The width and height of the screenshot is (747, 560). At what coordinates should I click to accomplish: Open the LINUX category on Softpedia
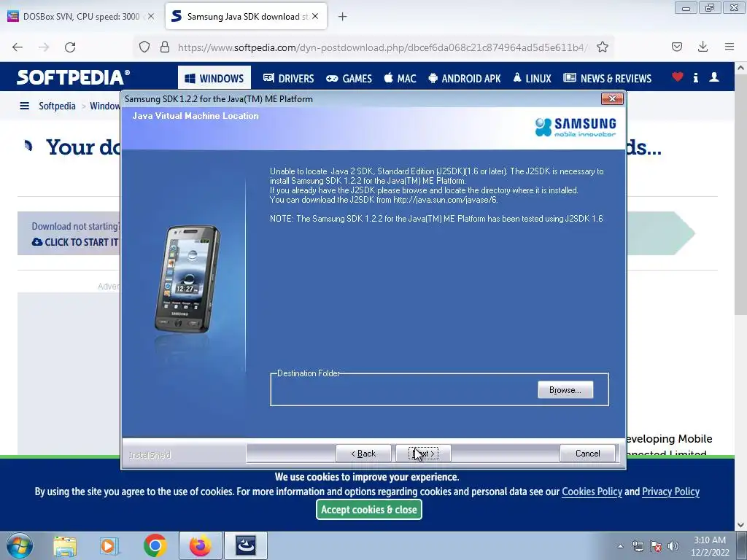[532, 78]
